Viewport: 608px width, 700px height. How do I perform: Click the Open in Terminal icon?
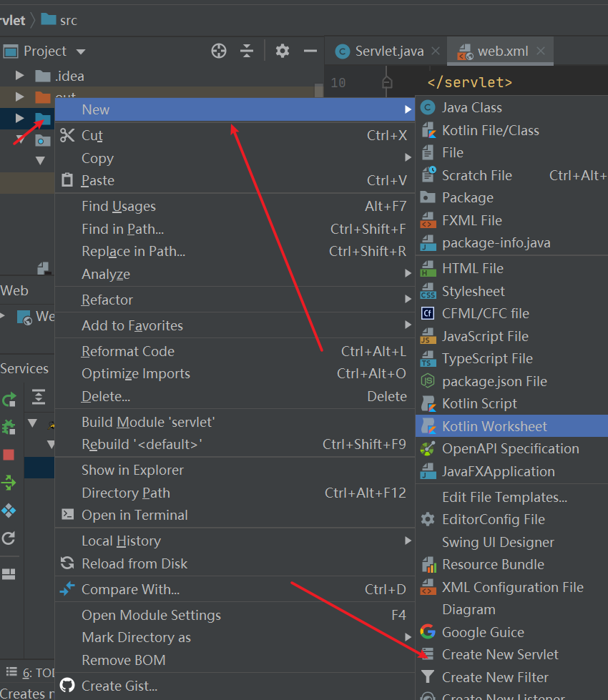click(x=67, y=514)
